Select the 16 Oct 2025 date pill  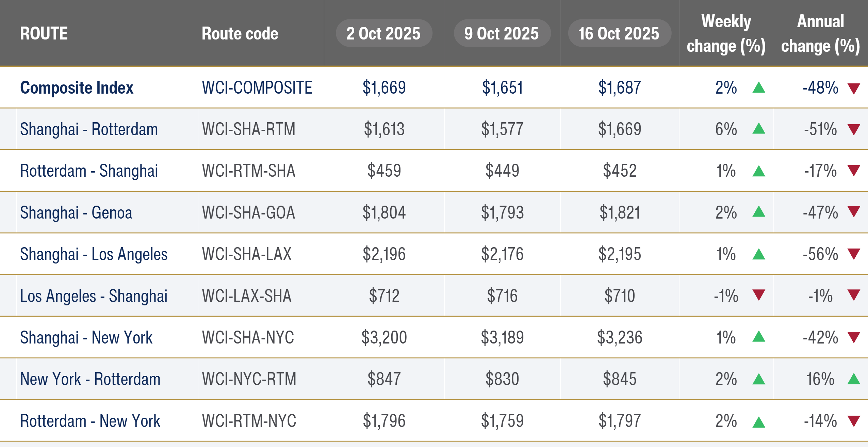point(619,33)
